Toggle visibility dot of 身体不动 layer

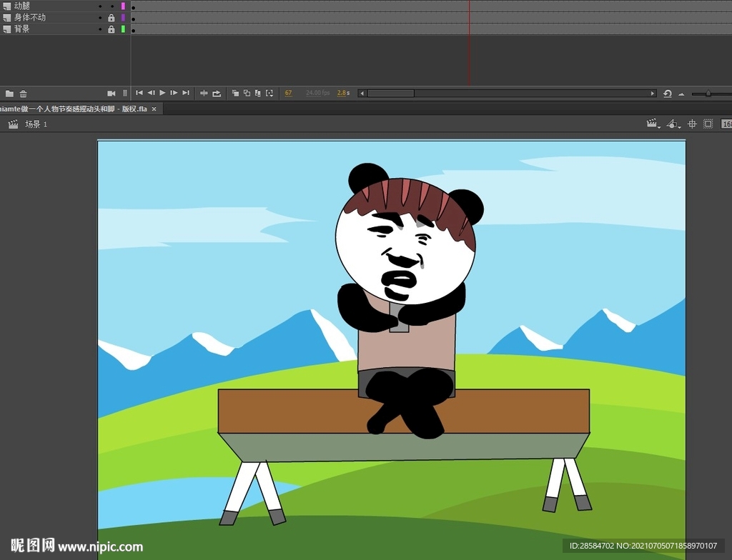(x=100, y=18)
